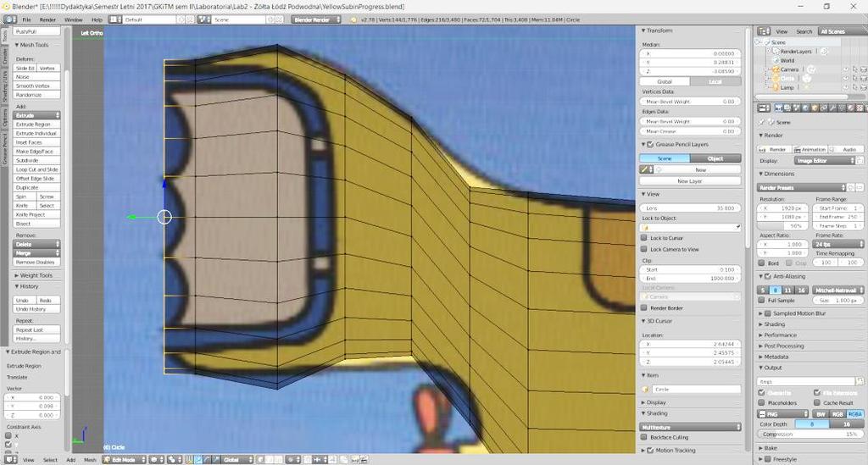868x465 pixels.
Task: Switch to Material properties sphere icon
Action: 851,108
